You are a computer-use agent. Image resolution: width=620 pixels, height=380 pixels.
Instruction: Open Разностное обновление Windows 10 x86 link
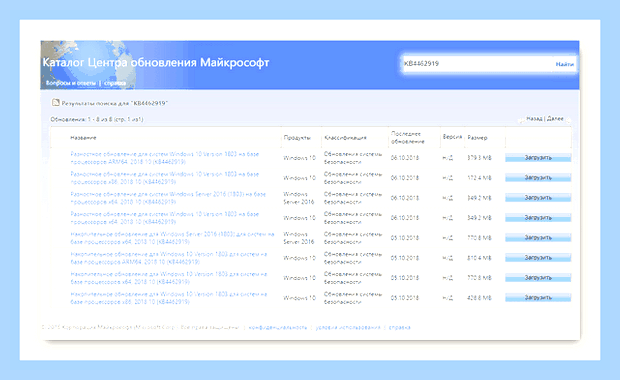tap(165, 178)
